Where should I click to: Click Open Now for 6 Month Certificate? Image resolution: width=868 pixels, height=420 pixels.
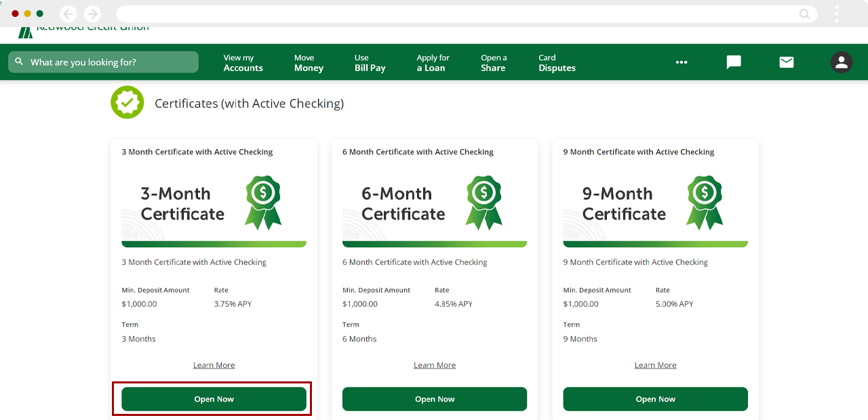[435, 399]
